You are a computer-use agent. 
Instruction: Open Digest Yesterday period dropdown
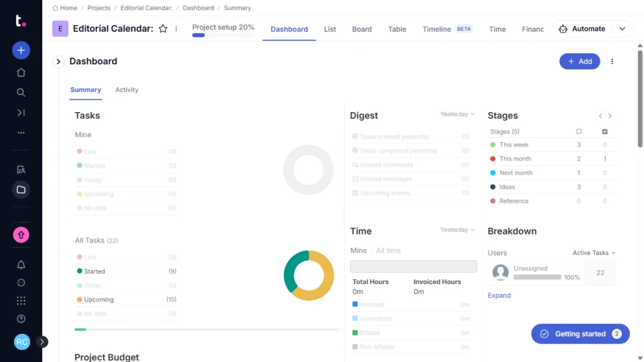pyautogui.click(x=458, y=115)
